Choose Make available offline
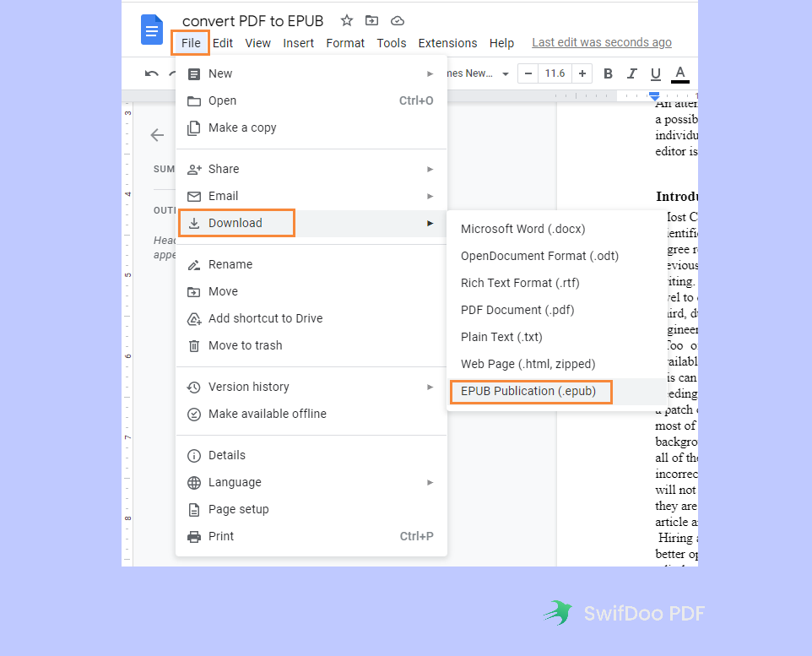Image resolution: width=812 pixels, height=656 pixels. pos(311,414)
